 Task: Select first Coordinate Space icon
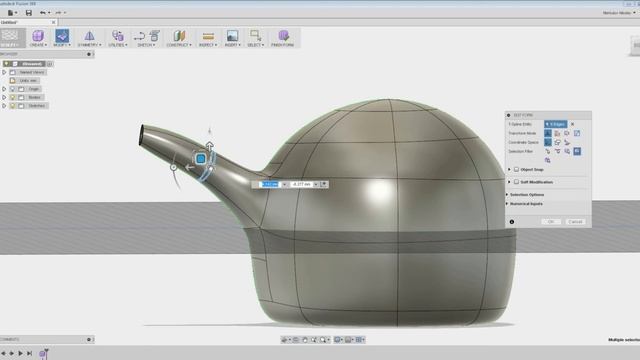tap(548, 142)
